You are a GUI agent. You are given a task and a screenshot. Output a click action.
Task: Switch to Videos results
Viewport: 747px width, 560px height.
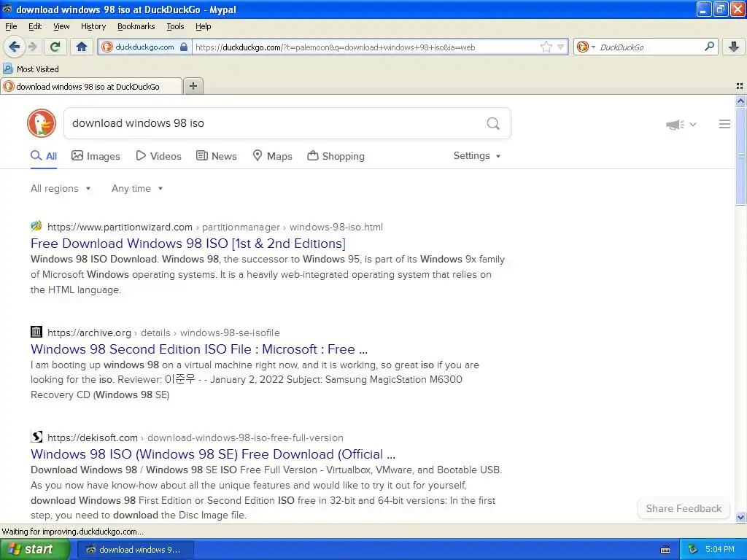point(158,156)
